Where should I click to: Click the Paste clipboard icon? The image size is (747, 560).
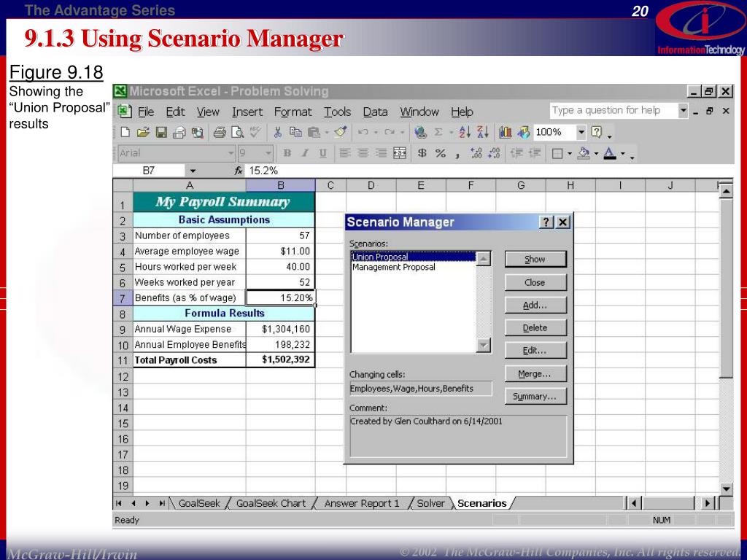314,133
